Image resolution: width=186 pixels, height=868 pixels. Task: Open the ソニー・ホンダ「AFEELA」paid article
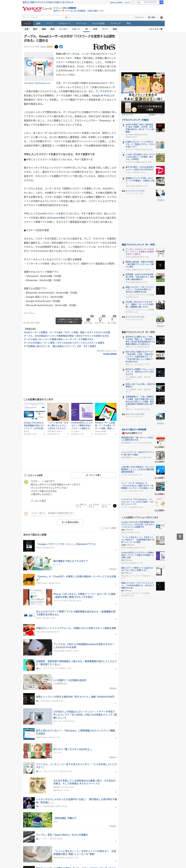[x=137, y=486]
